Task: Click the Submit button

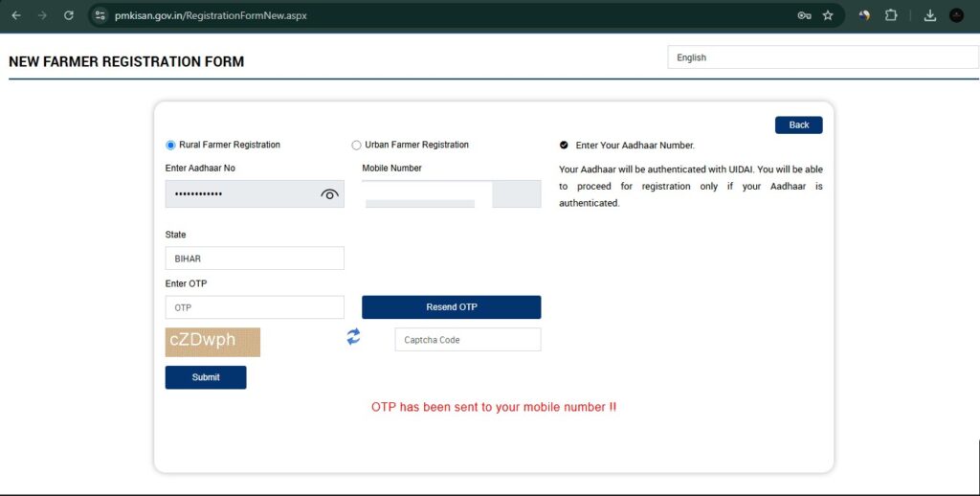Action: point(206,377)
